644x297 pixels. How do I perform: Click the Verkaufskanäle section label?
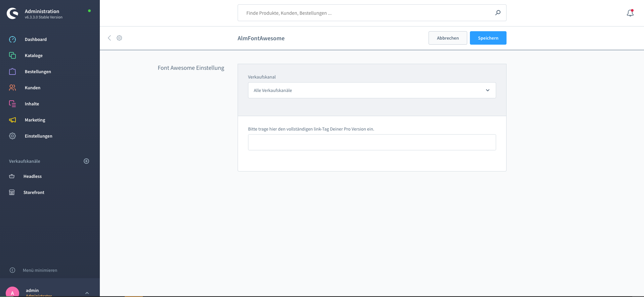[x=25, y=161]
